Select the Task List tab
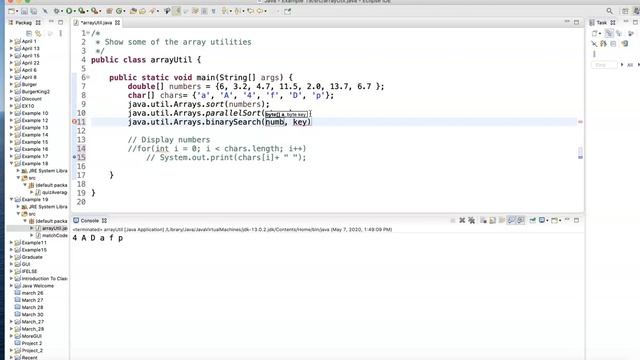This screenshot has width=640, height=360. [602, 23]
